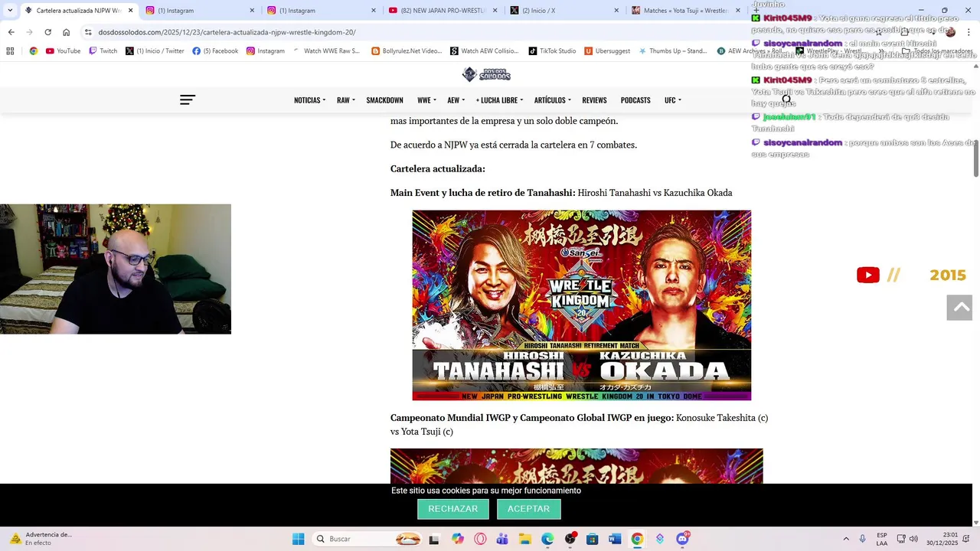This screenshot has width=980, height=551.
Task: Open the site information icon in address bar
Action: [x=88, y=32]
